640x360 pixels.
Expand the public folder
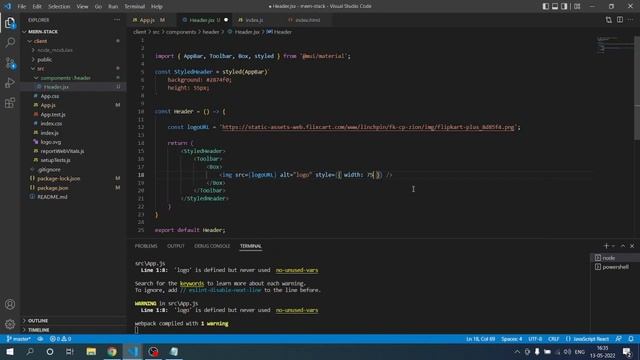coord(44,60)
